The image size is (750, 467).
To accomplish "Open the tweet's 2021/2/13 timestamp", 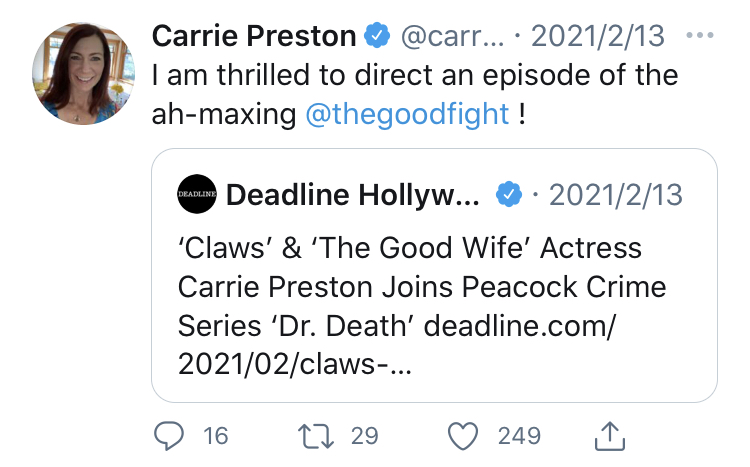I will 598,36.
